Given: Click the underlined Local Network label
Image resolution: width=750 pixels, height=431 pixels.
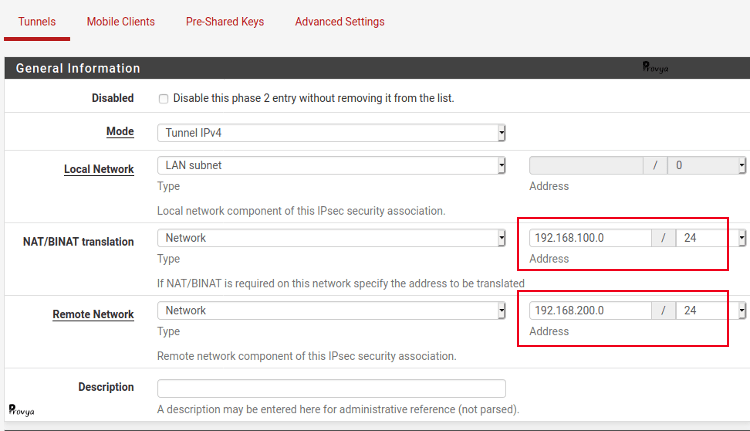Looking at the screenshot, I should click(x=99, y=169).
